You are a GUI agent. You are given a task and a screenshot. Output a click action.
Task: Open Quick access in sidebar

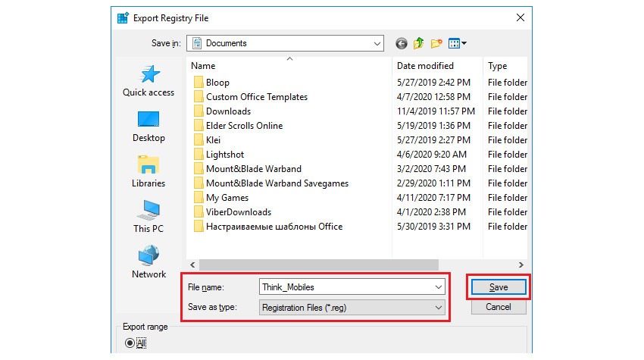pos(148,81)
